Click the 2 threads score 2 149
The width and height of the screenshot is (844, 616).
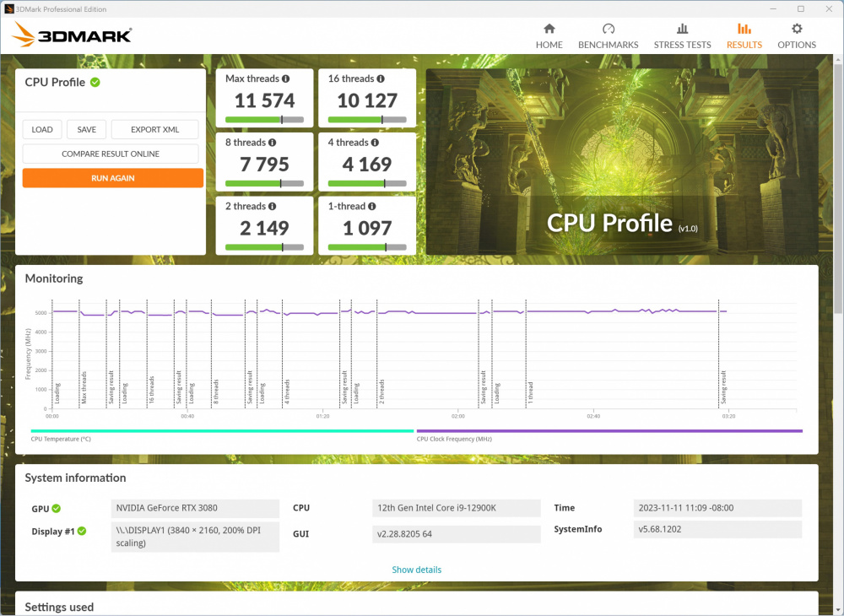coord(264,229)
